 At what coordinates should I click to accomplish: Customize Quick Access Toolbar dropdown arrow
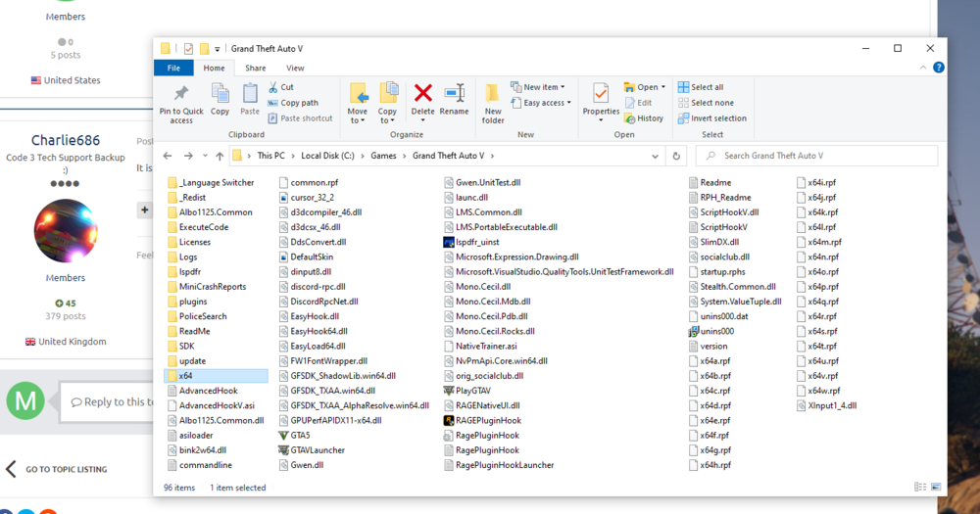point(217,49)
